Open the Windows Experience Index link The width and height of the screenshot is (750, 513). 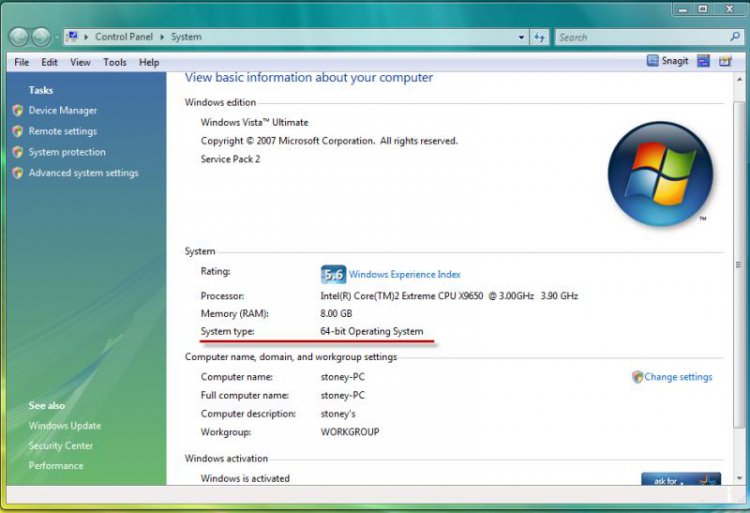[405, 274]
